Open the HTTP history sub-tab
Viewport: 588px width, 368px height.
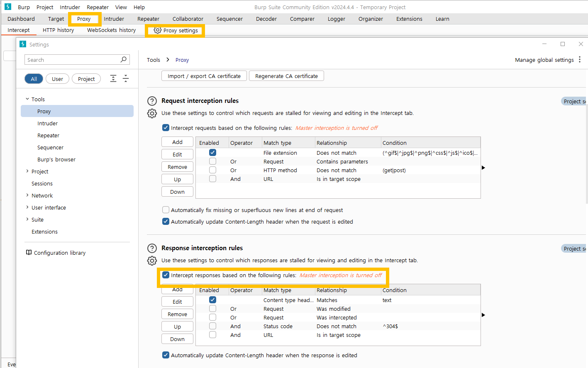[x=59, y=30]
